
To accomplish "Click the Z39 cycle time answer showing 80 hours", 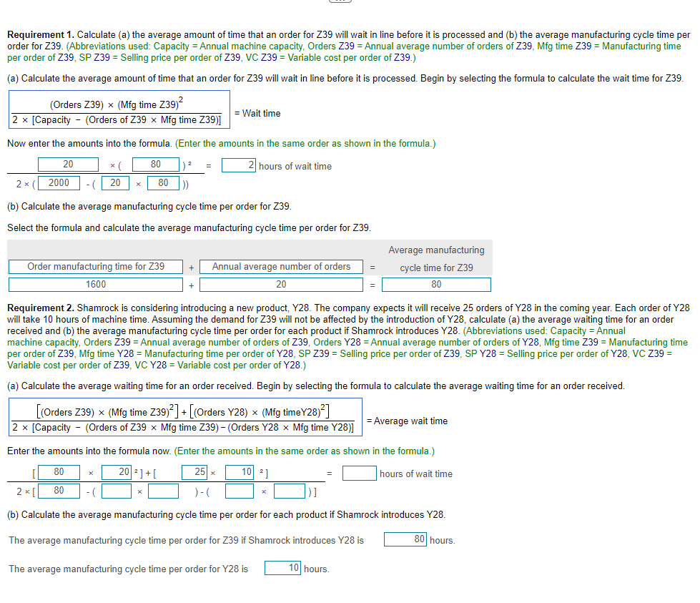I will [x=405, y=539].
